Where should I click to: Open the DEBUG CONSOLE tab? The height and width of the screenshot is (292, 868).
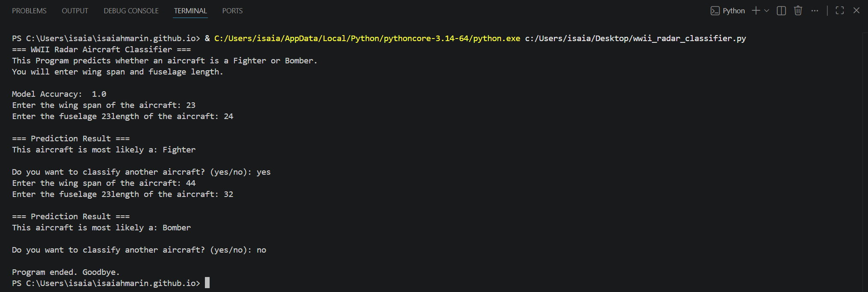pos(131,10)
